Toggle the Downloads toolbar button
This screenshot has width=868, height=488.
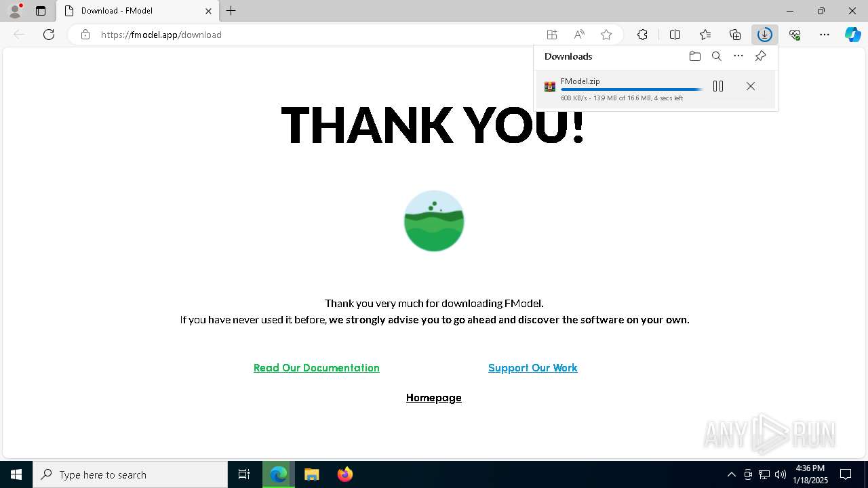coord(765,35)
